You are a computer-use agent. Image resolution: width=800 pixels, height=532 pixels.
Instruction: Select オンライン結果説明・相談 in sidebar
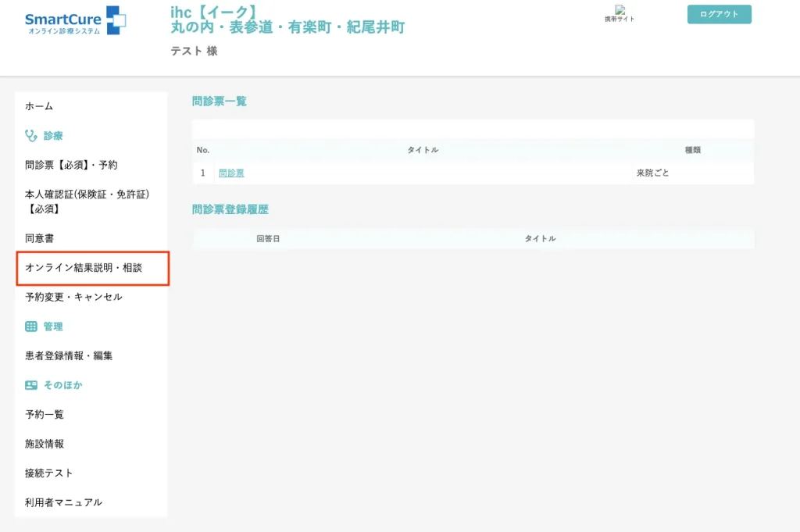click(x=84, y=268)
